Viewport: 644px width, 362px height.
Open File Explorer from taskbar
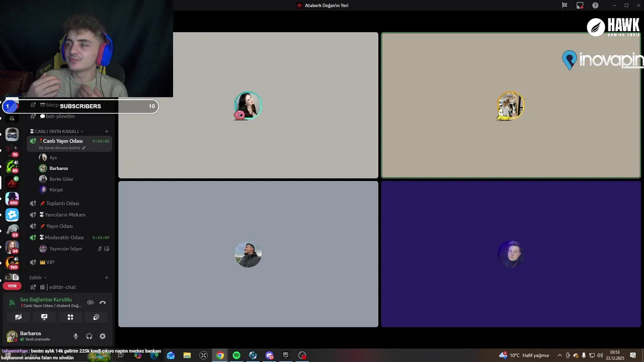tap(187, 355)
